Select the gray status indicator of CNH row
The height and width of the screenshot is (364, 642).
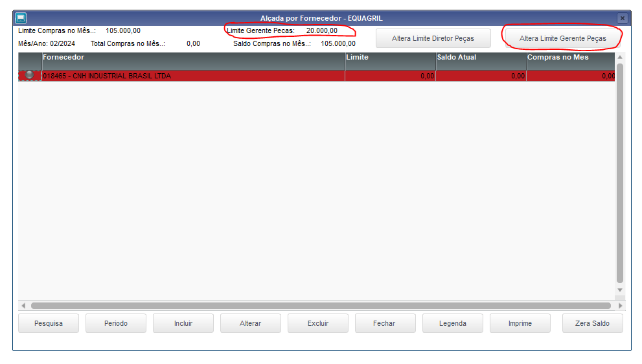(30, 75)
